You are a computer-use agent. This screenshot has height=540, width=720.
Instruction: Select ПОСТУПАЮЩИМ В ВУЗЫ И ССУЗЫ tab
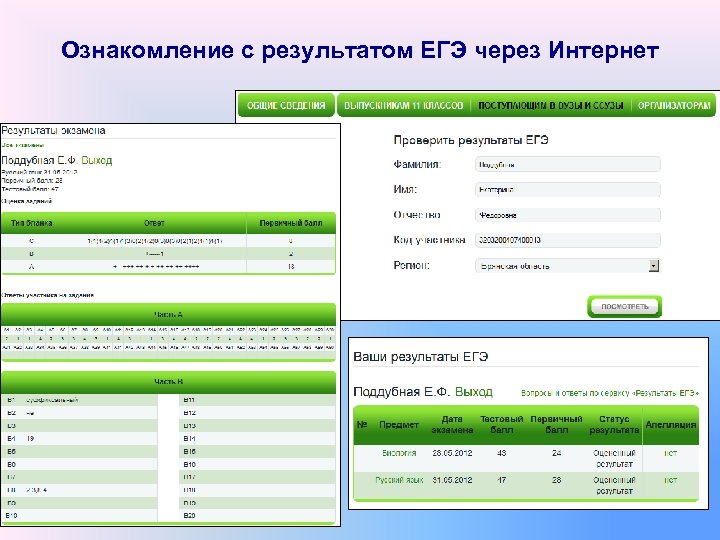[551, 105]
